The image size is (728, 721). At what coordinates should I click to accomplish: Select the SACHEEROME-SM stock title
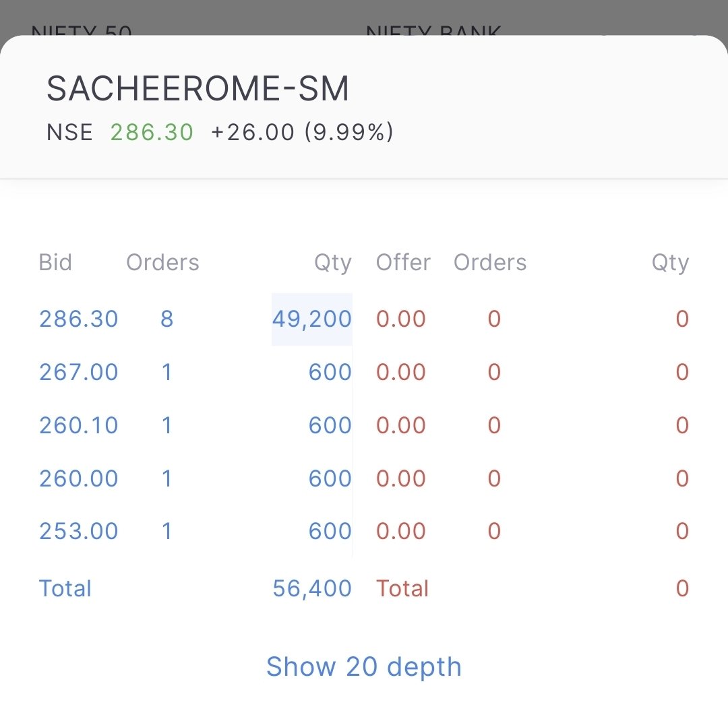tap(198, 89)
